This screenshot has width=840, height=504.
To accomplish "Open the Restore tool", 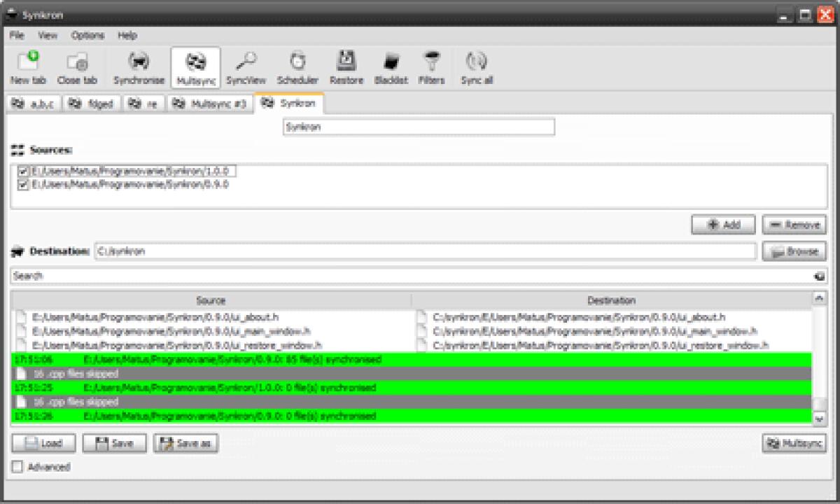I will pos(346,68).
